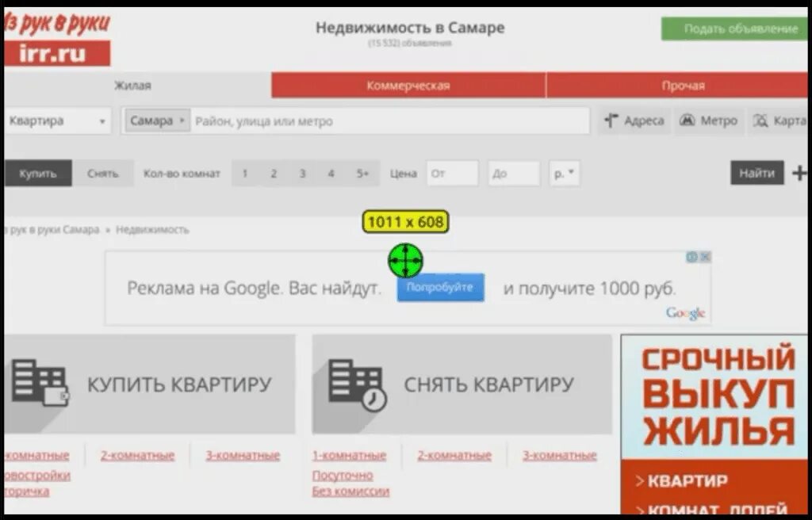This screenshot has width=812, height=520.
Task: Open 2-комнатные link under Купить квартиру
Action: pyautogui.click(x=138, y=455)
